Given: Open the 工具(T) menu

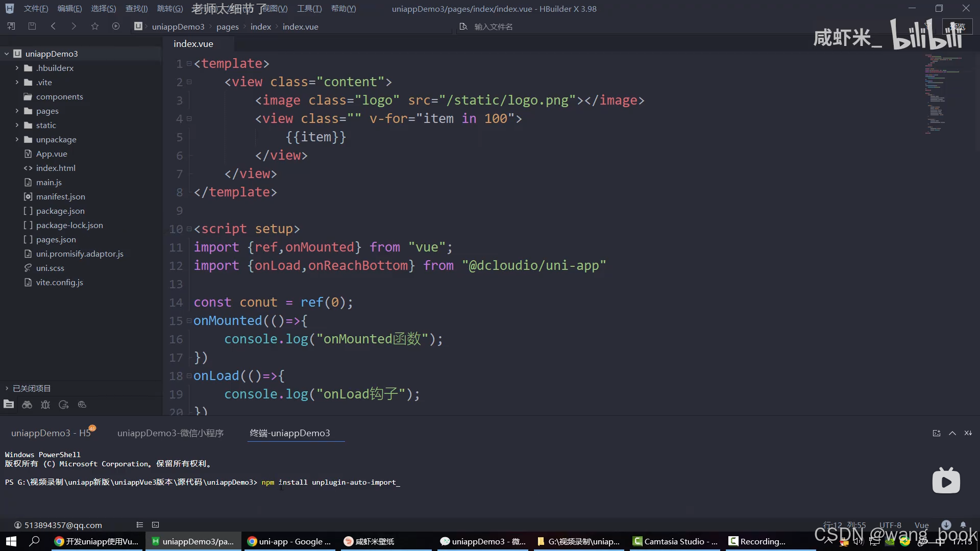Looking at the screenshot, I should 309,9.
